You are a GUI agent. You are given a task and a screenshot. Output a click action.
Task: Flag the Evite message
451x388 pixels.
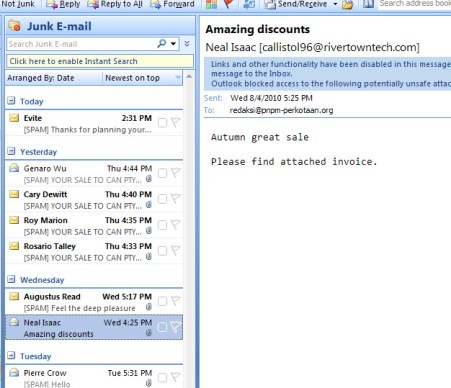coord(176,122)
